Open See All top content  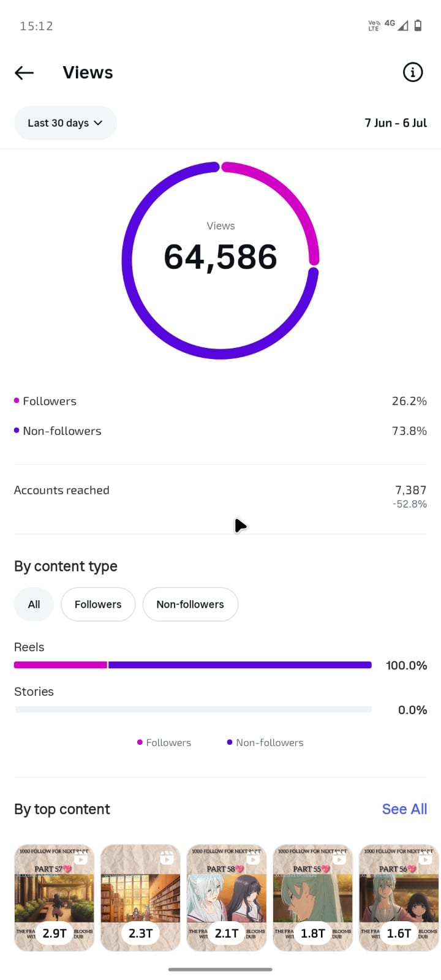pyautogui.click(x=404, y=809)
